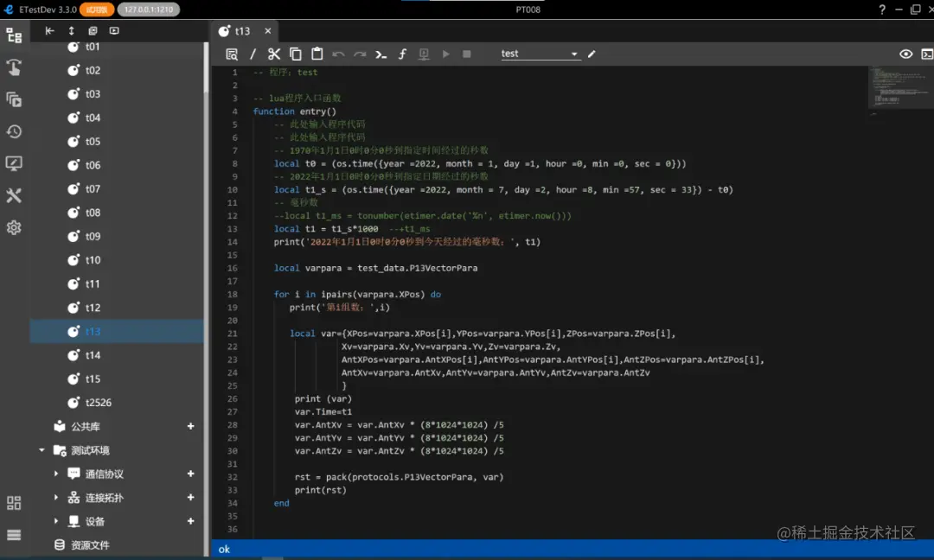Open the wrench and screwdriver tools panel
934x560 pixels.
[x=14, y=195]
